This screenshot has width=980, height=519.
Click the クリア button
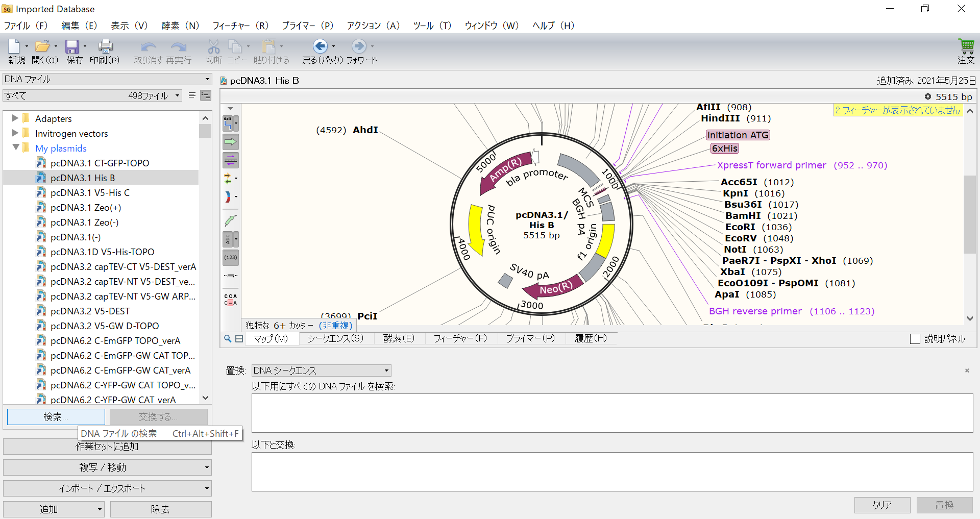[x=882, y=505]
